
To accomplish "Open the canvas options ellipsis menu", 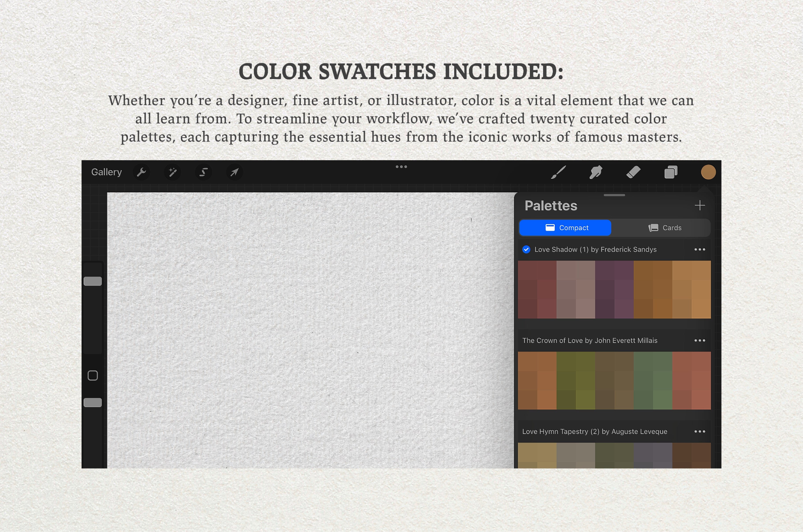I will (x=402, y=167).
